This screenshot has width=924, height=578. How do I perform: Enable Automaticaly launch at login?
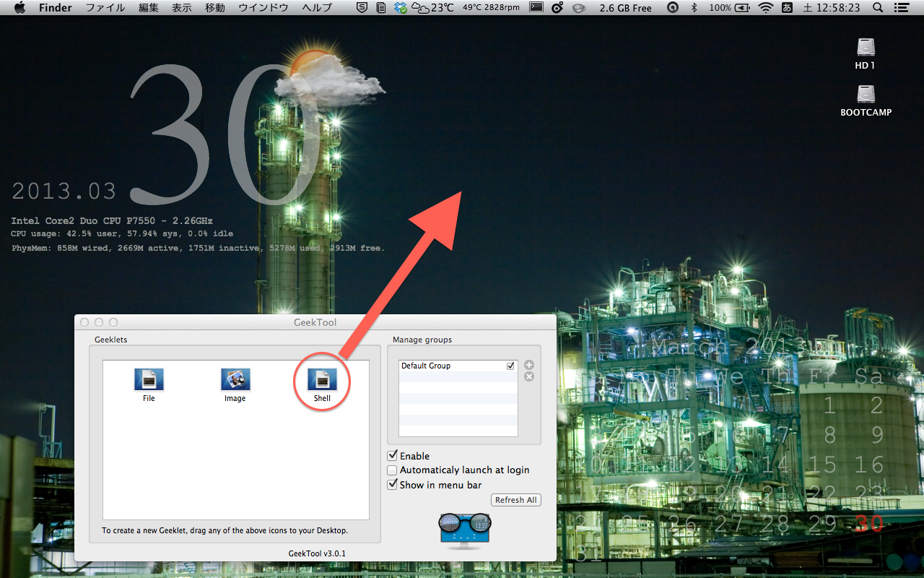[x=393, y=470]
